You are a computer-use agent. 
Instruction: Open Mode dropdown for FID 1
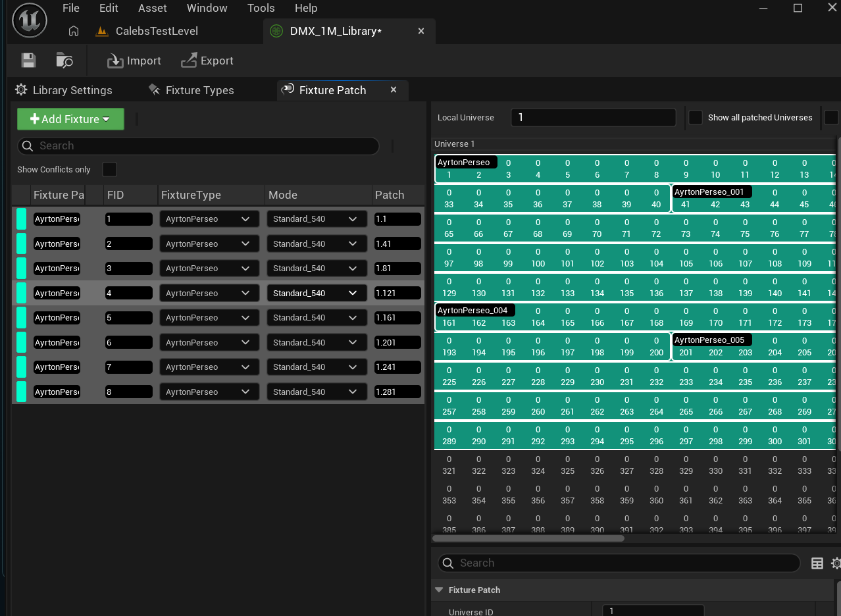coord(316,219)
